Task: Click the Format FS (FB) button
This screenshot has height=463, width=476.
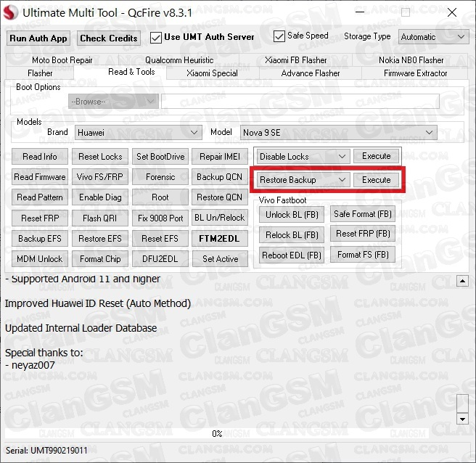Action: 363,255
